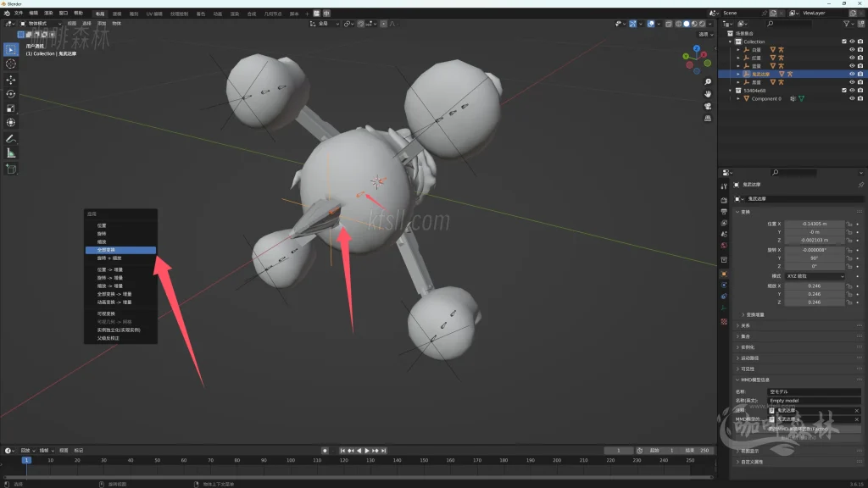
Task: Activate the Rotate tool
Action: (x=11, y=94)
